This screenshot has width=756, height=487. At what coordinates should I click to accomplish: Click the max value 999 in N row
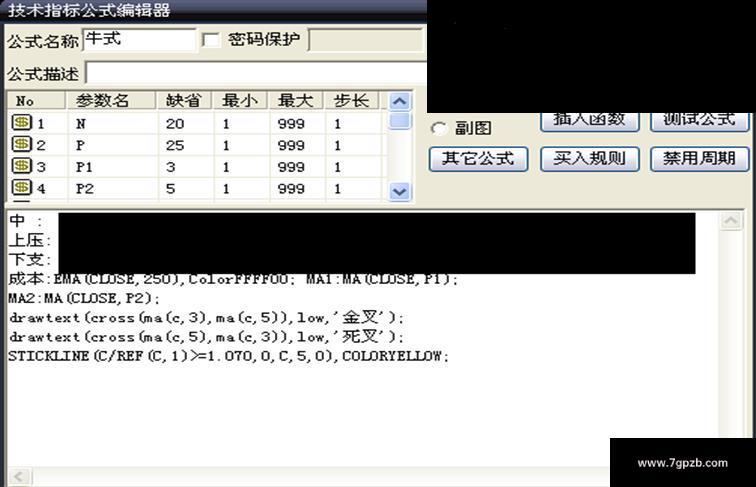[x=291, y=124]
